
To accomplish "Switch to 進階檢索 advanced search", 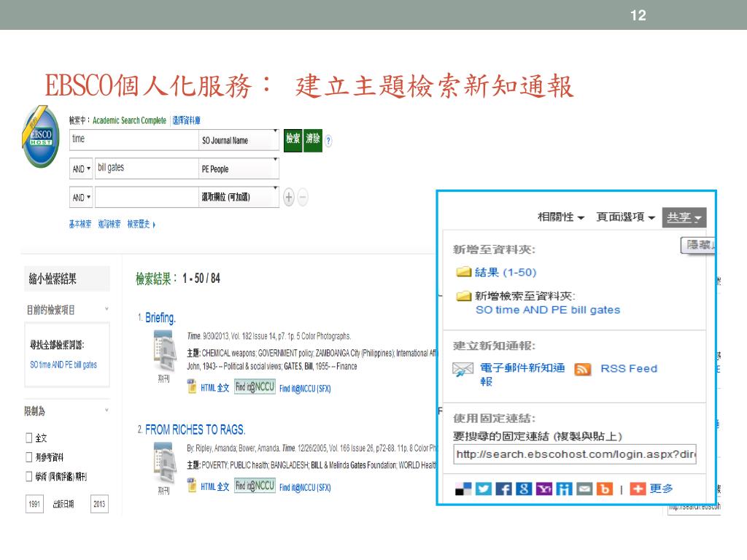I will point(109,225).
